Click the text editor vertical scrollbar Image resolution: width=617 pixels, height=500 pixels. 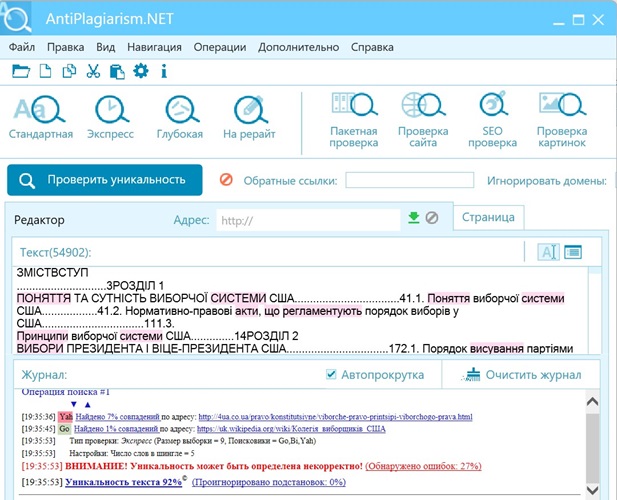[x=595, y=310]
